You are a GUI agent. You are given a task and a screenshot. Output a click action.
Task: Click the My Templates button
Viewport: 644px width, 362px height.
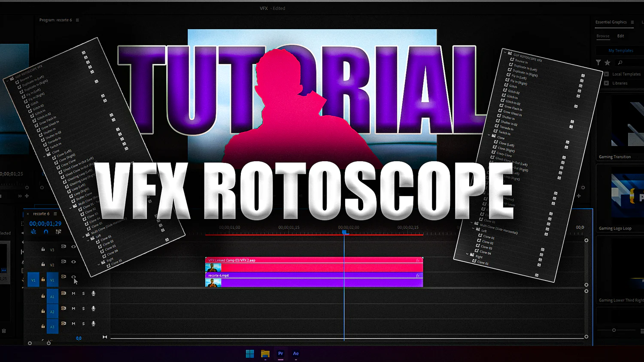620,51
